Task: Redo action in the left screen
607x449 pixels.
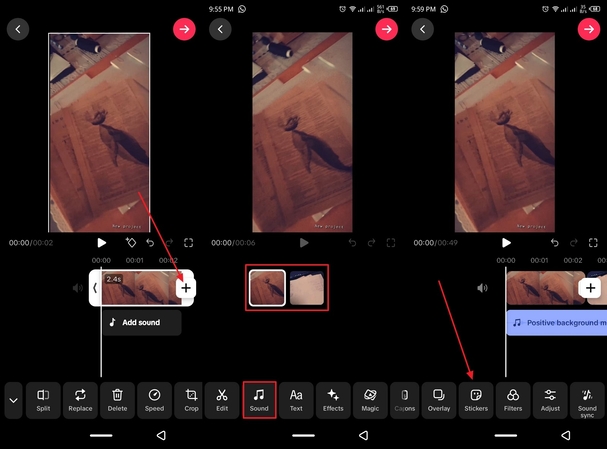Action: pyautogui.click(x=169, y=243)
